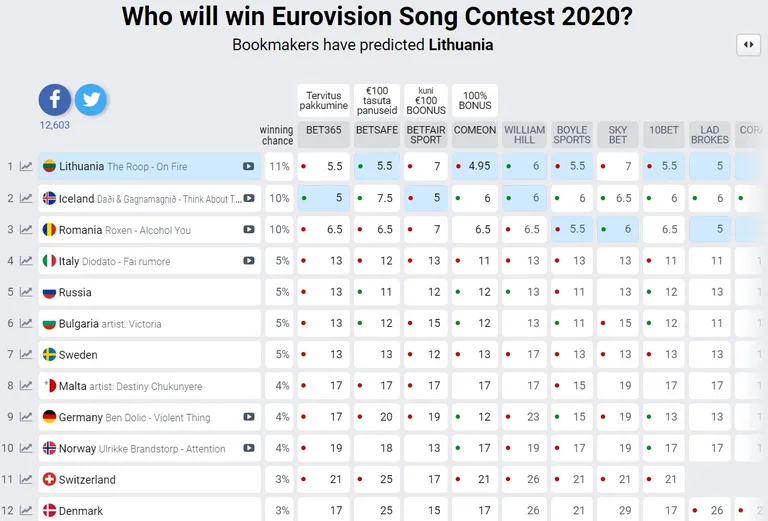768x521 pixels.
Task: Open the Tervitus pakkumine bonus offer
Action: (324, 100)
